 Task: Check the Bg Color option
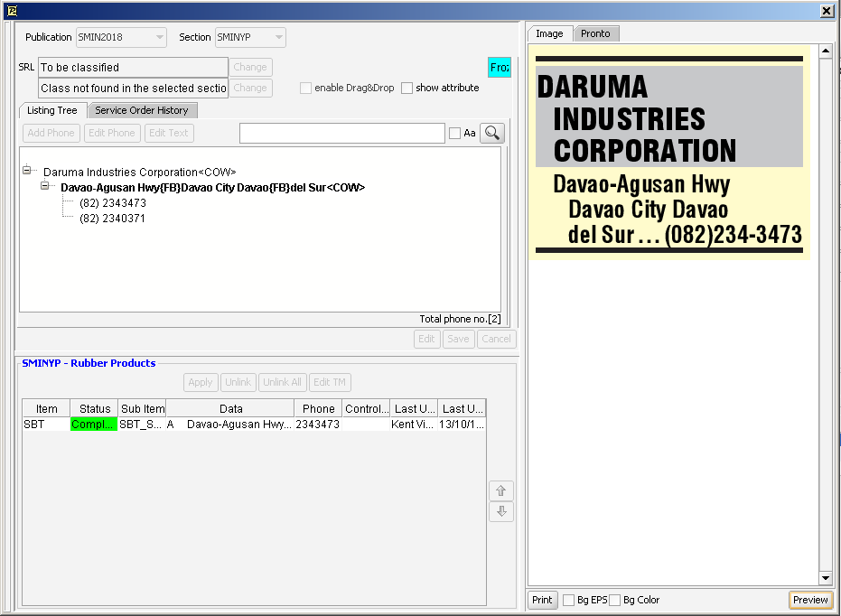tap(614, 600)
